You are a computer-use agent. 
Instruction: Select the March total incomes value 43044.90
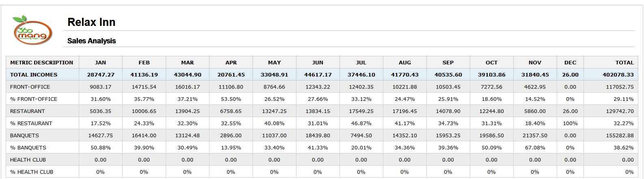tap(188, 75)
